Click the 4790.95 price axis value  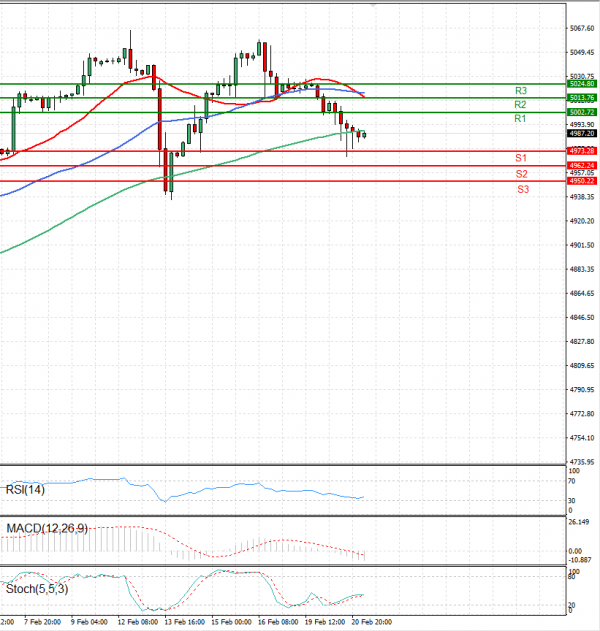click(x=582, y=390)
